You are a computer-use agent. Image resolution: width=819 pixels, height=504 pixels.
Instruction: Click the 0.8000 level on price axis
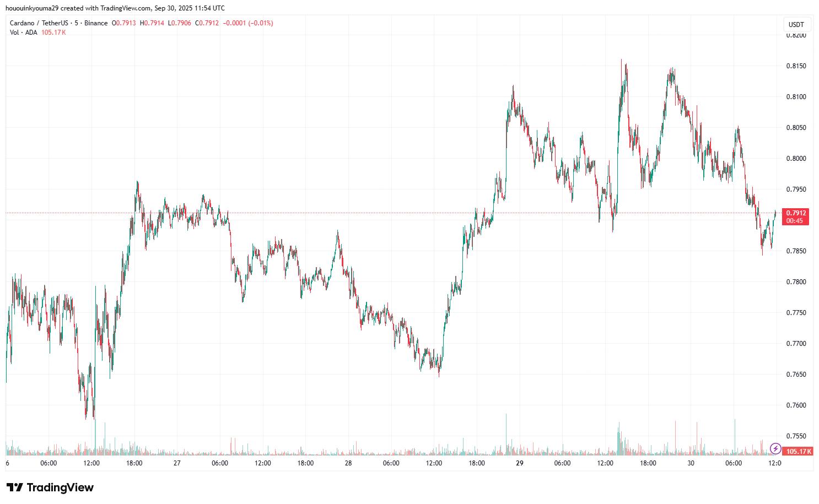pyautogui.click(x=796, y=159)
